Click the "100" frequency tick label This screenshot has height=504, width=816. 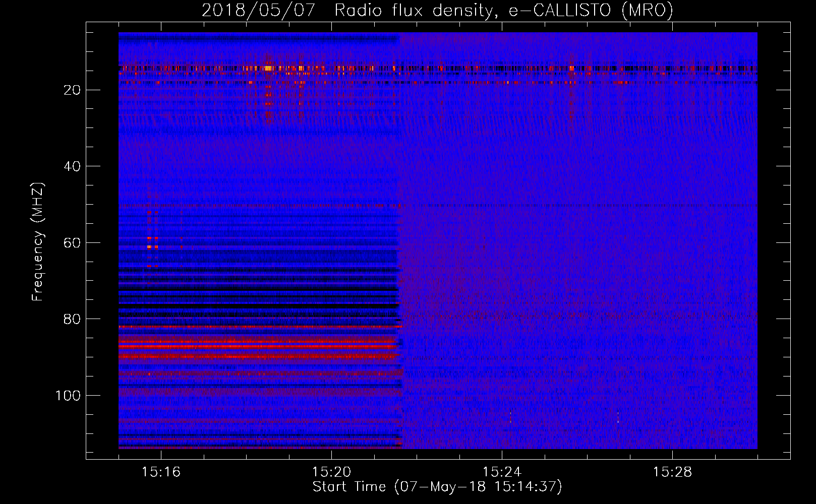(x=68, y=396)
